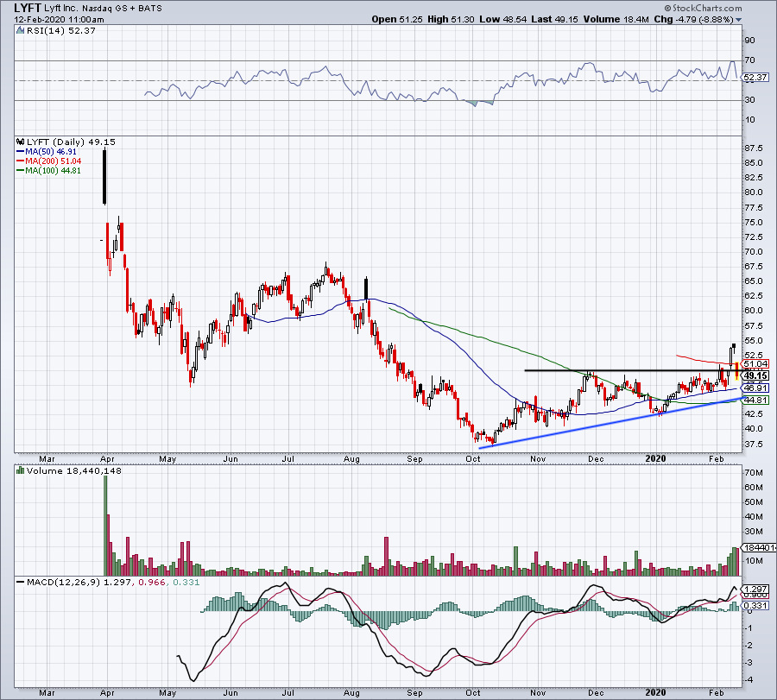Screen dimensions: 777x700
Task: Click the Volume bars legend icon
Action: pos(20,470)
